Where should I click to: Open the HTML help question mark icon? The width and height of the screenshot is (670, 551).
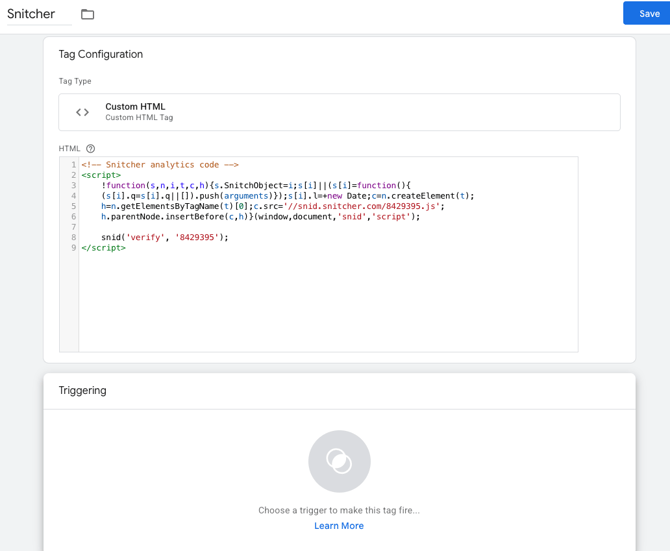90,149
